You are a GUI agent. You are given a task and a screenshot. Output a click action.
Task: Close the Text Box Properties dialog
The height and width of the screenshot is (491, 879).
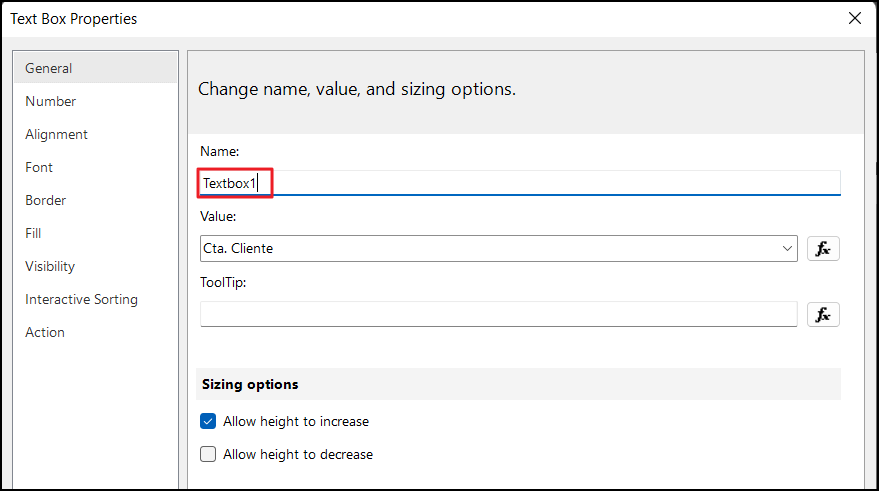tap(855, 18)
